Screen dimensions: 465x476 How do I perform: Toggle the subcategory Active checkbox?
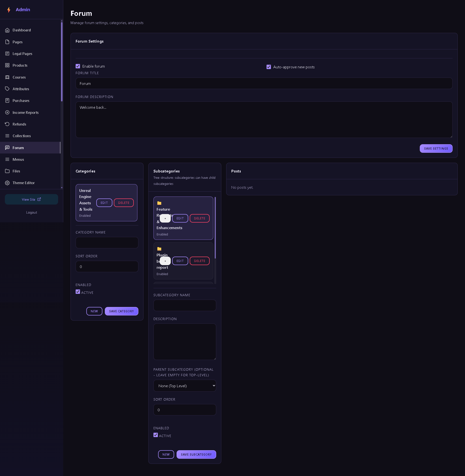point(156,435)
